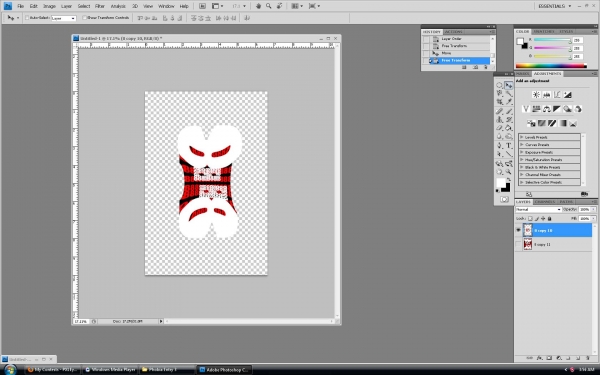The image size is (600, 375).
Task: Select the History Brush tool
Action: [x=509, y=120]
